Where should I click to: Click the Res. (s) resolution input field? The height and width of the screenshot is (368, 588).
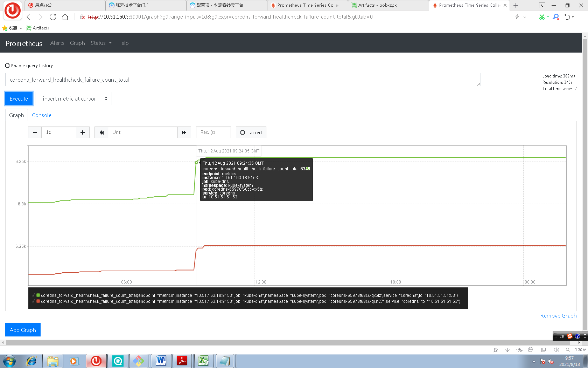[213, 132]
